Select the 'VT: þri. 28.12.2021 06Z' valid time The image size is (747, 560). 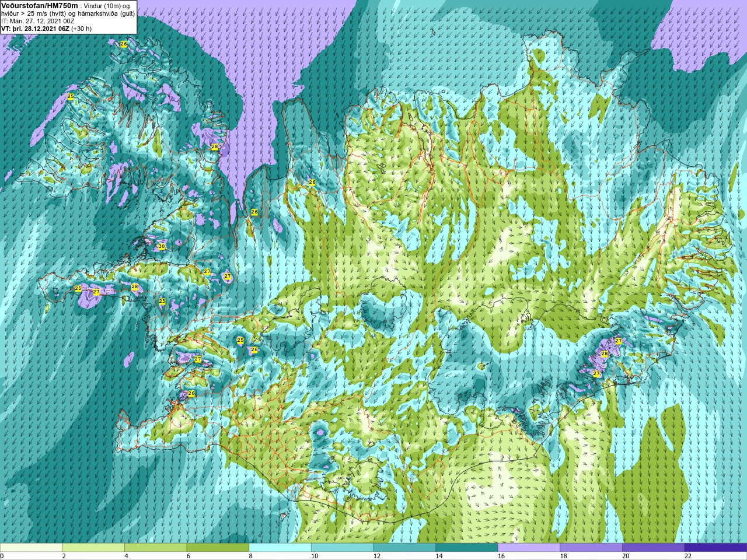tap(35, 28)
